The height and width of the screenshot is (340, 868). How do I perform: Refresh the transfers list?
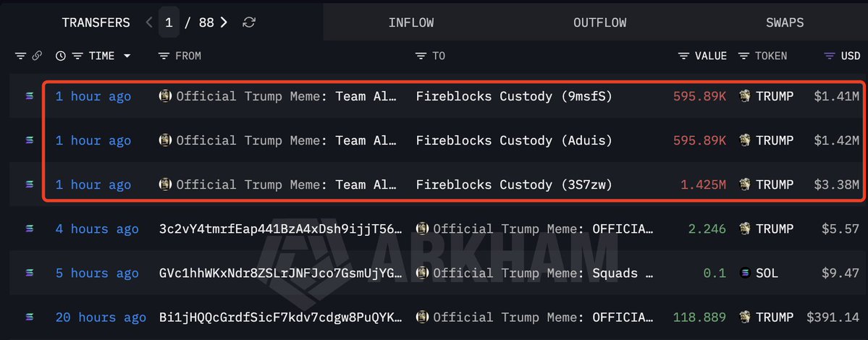coord(249,22)
